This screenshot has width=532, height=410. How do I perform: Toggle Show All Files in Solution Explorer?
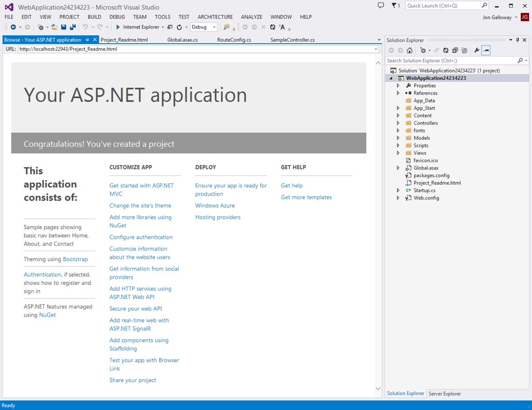pyautogui.click(x=464, y=50)
